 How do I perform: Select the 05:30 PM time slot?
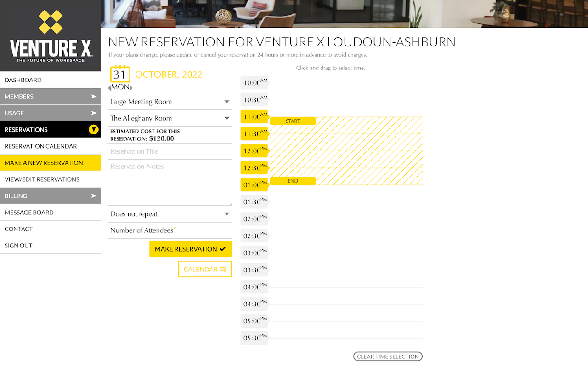coord(254,338)
